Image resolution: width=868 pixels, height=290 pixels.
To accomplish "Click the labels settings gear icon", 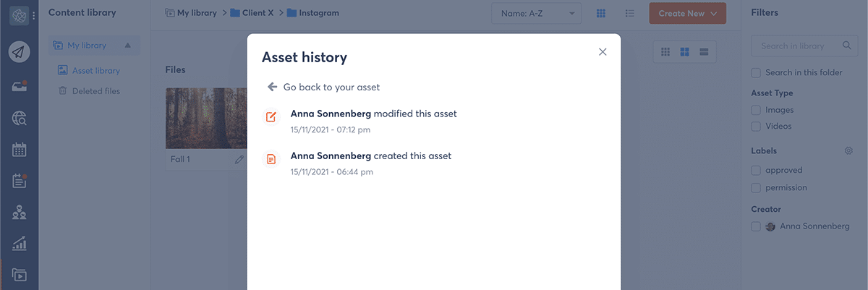I will click(x=848, y=151).
